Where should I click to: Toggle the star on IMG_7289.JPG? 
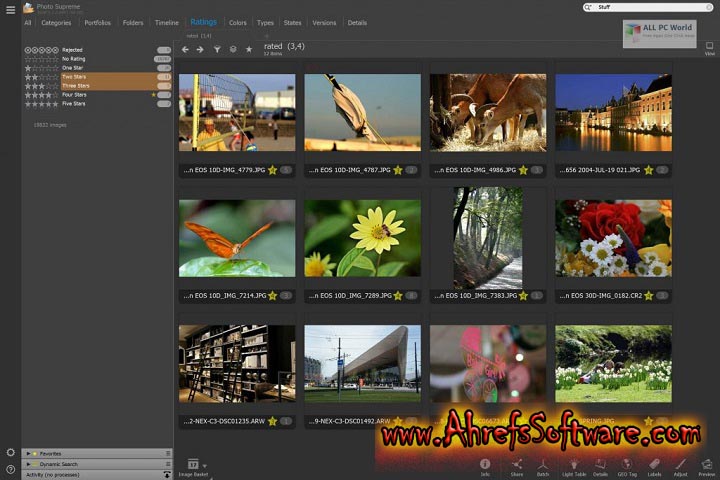[398, 295]
